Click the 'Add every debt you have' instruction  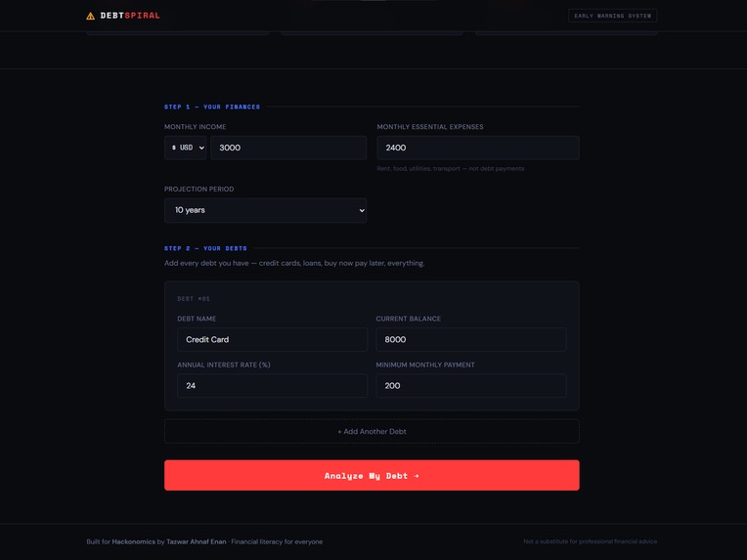(294, 263)
